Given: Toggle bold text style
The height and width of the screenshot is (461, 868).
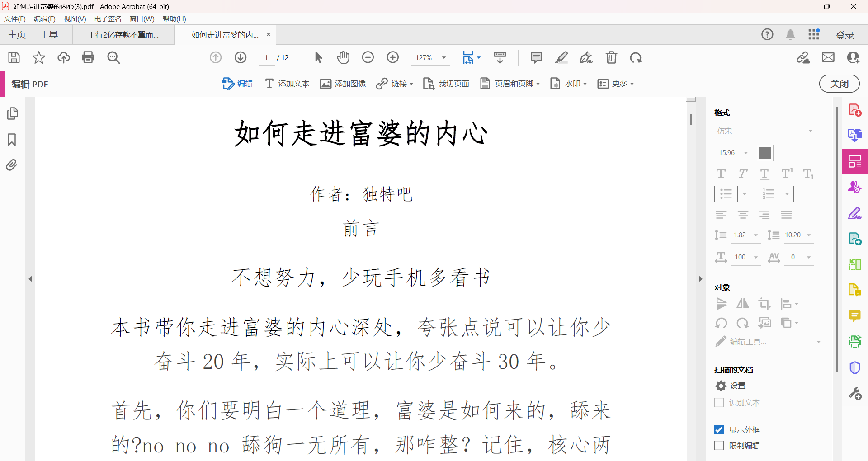Looking at the screenshot, I should (x=721, y=174).
